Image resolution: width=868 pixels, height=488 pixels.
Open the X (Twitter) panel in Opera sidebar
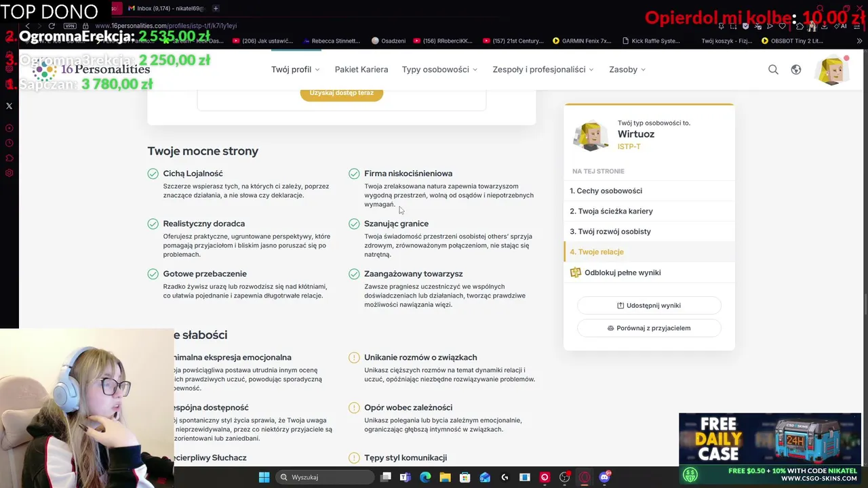(9, 106)
